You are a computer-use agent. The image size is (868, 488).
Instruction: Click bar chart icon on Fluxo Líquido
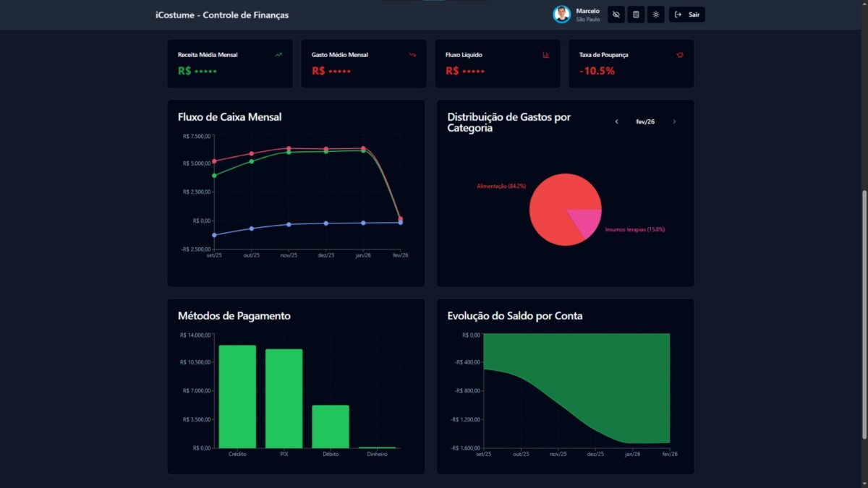pos(546,55)
